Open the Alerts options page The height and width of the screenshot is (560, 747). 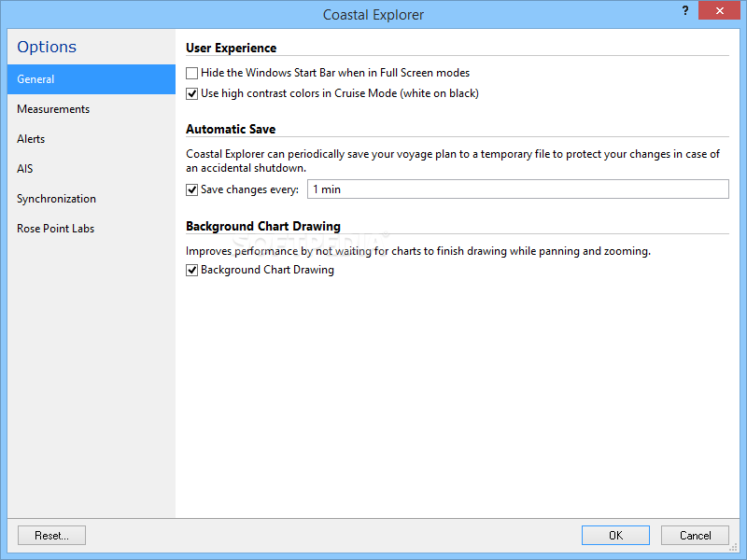point(92,139)
